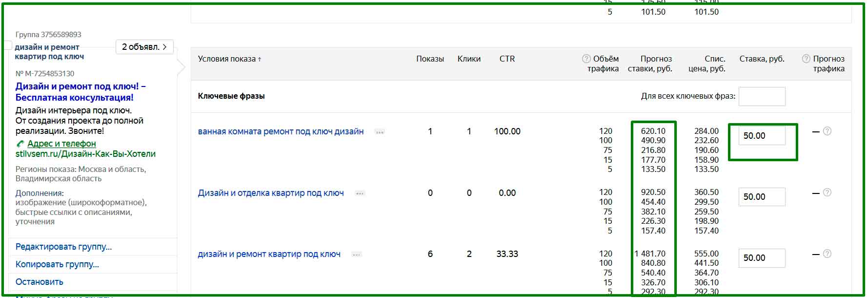Viewport: 868px width, 298px height.
Task: Click the question icon in the ванная комната row
Action: click(827, 131)
